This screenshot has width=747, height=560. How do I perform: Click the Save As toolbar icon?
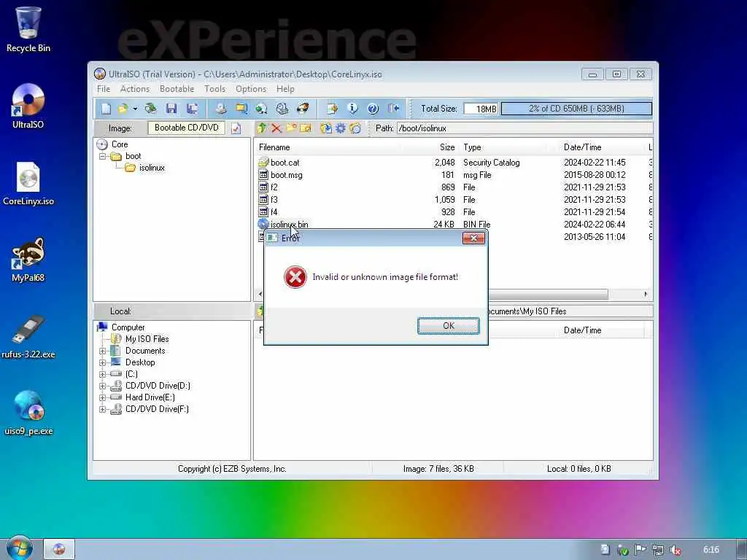pos(192,109)
